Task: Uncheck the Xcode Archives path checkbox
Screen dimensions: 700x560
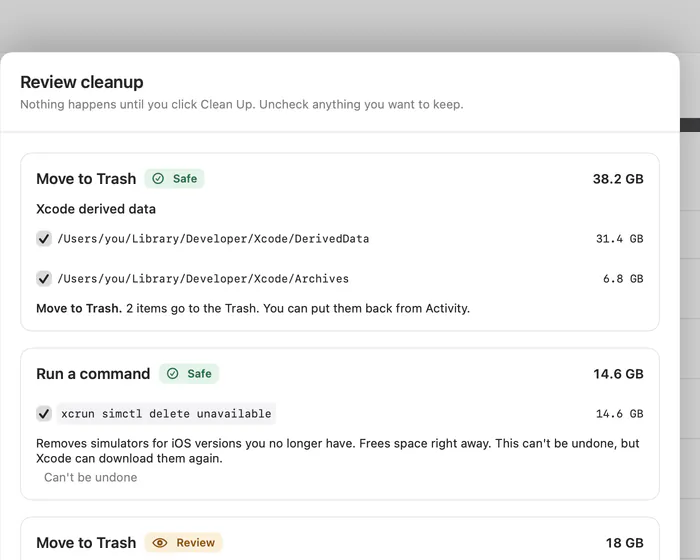Action: tap(44, 279)
